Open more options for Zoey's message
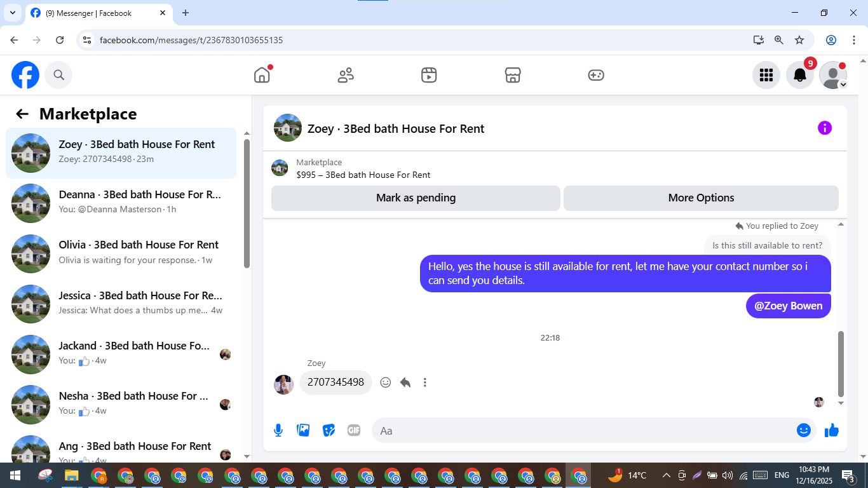The image size is (868, 488). [425, 383]
